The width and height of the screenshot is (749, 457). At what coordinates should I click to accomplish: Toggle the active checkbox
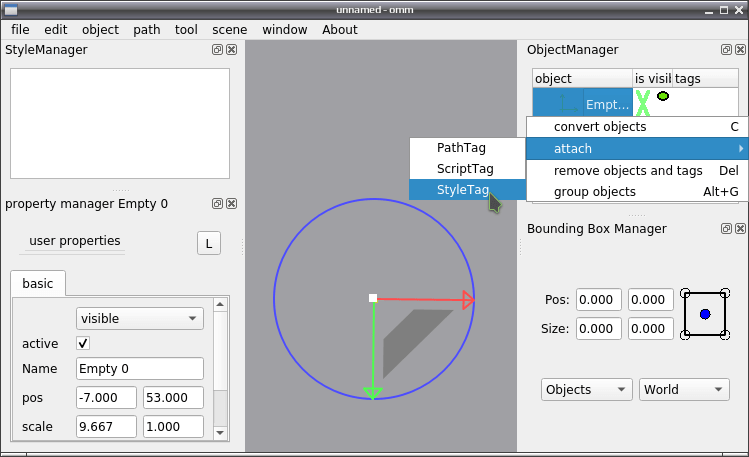[83, 343]
